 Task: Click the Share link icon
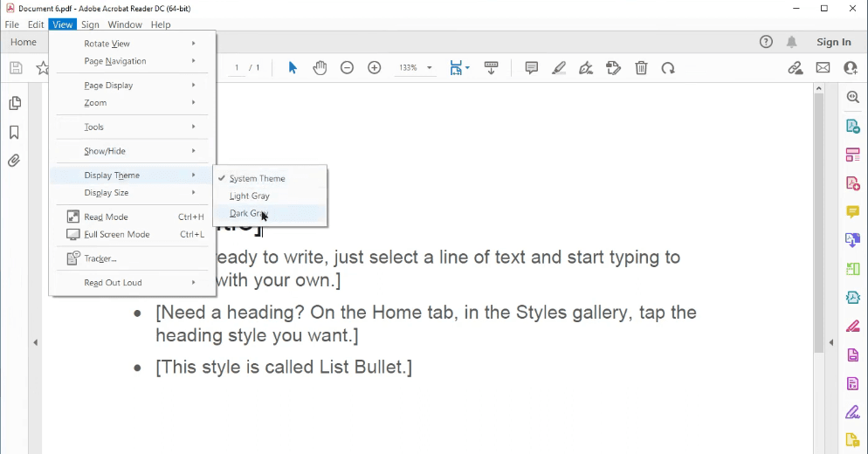(x=796, y=68)
